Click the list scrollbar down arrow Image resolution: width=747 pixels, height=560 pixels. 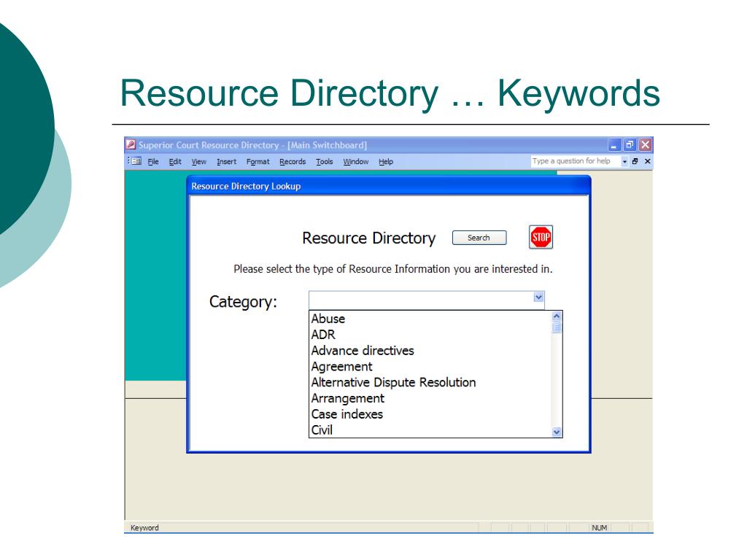point(557,432)
